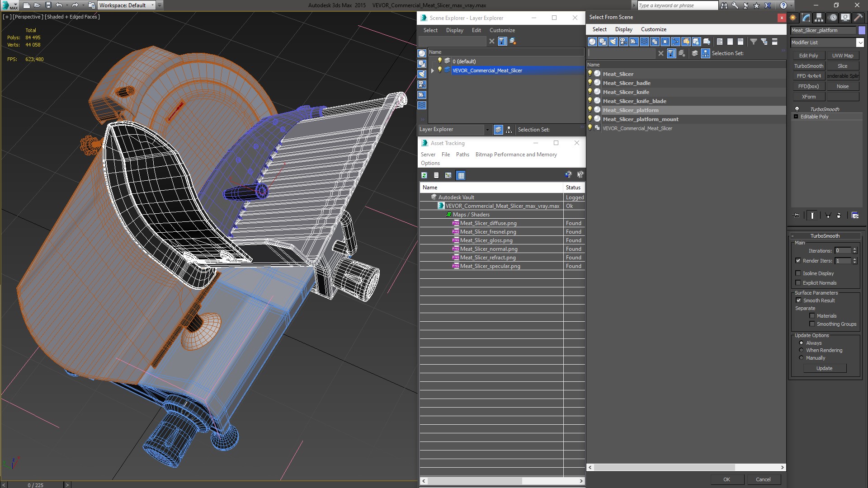
Task: Click the Edit Poly modifier button
Action: click(x=808, y=56)
